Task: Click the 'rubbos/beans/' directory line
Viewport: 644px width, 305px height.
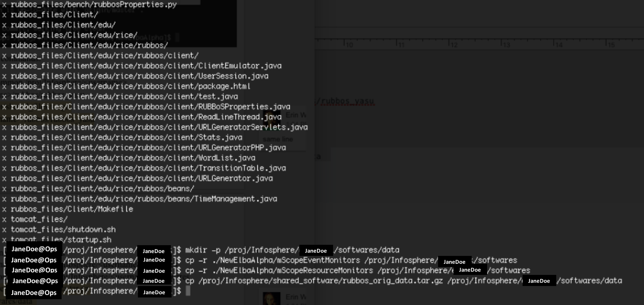Action: [98, 189]
